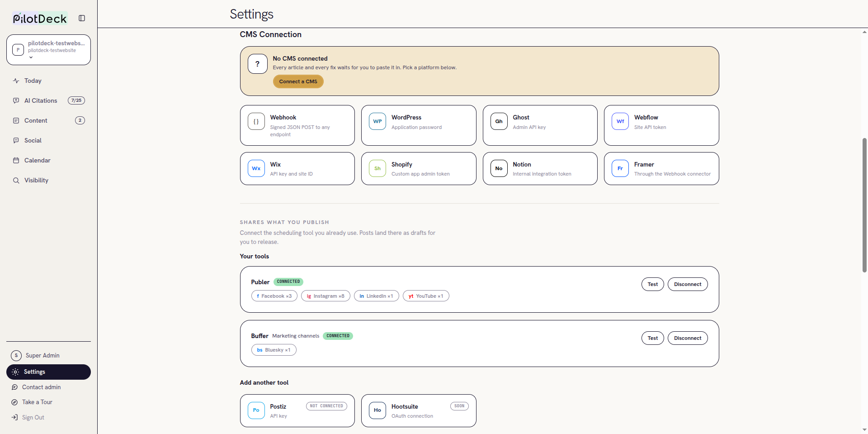Select the Framer platform card
The width and height of the screenshot is (868, 434).
pos(661,168)
